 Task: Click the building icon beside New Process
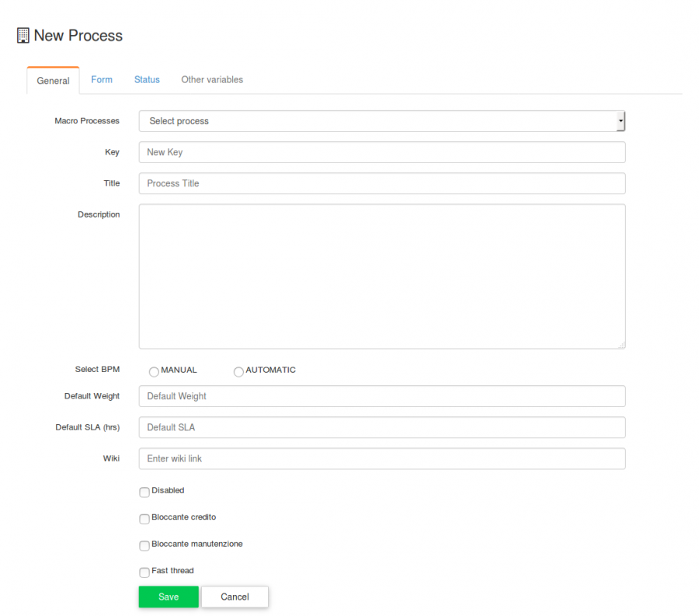point(23,35)
